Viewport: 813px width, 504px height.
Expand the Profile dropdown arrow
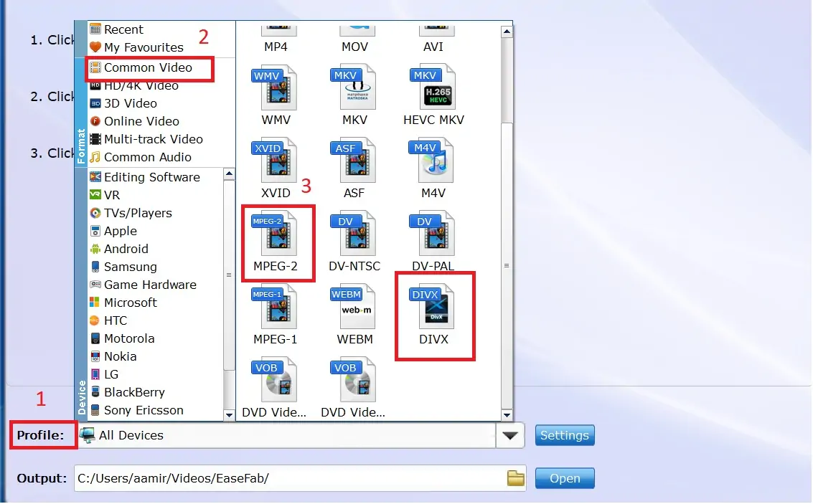(x=509, y=435)
